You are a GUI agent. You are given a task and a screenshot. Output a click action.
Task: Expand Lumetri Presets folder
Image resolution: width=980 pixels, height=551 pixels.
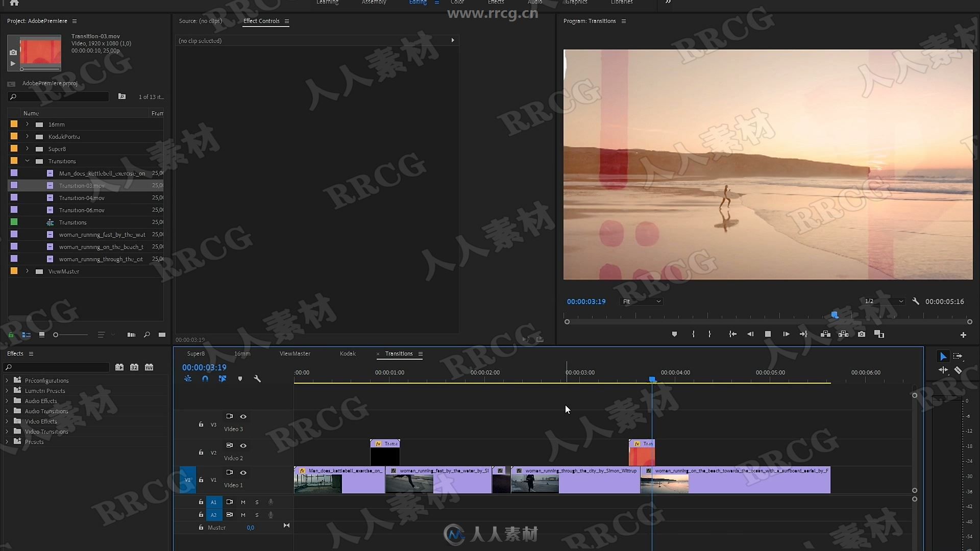(x=7, y=390)
